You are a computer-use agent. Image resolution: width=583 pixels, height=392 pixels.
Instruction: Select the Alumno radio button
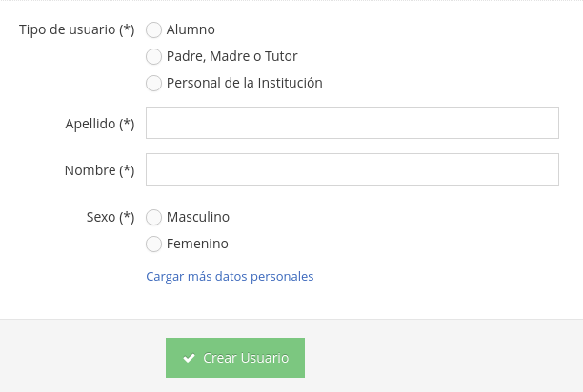click(x=153, y=30)
